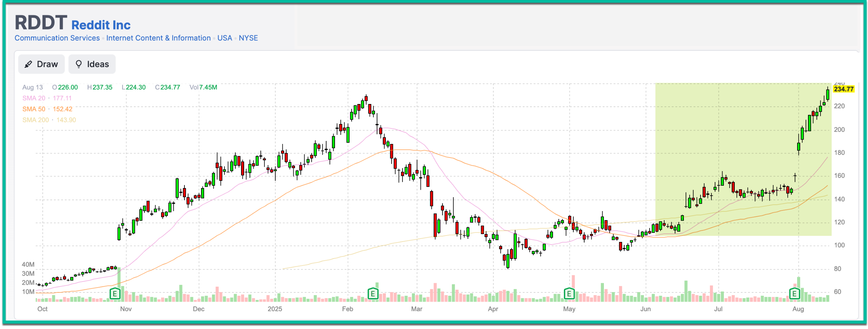This screenshot has height=329, width=868.
Task: Open the Reddit Inc company name link
Action: 101,25
